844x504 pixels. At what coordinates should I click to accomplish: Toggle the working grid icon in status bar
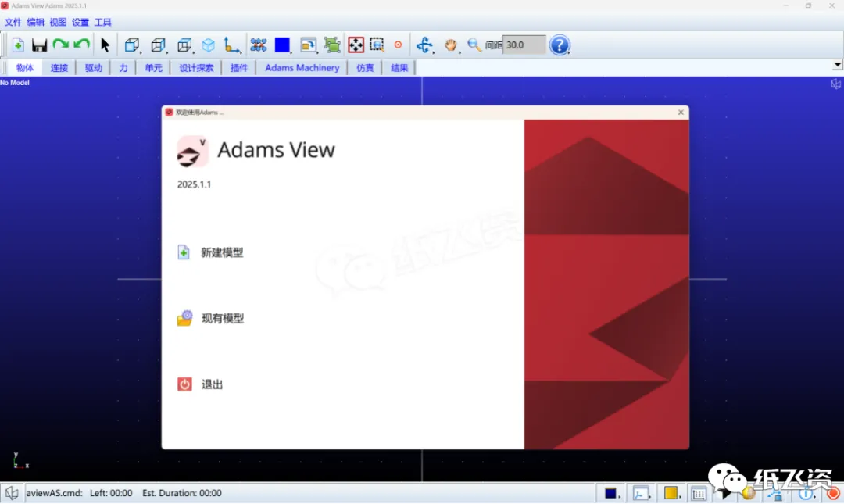point(699,493)
